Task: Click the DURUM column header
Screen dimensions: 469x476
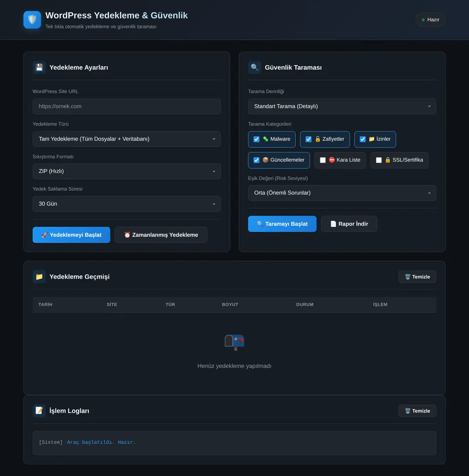Action: [x=305, y=304]
